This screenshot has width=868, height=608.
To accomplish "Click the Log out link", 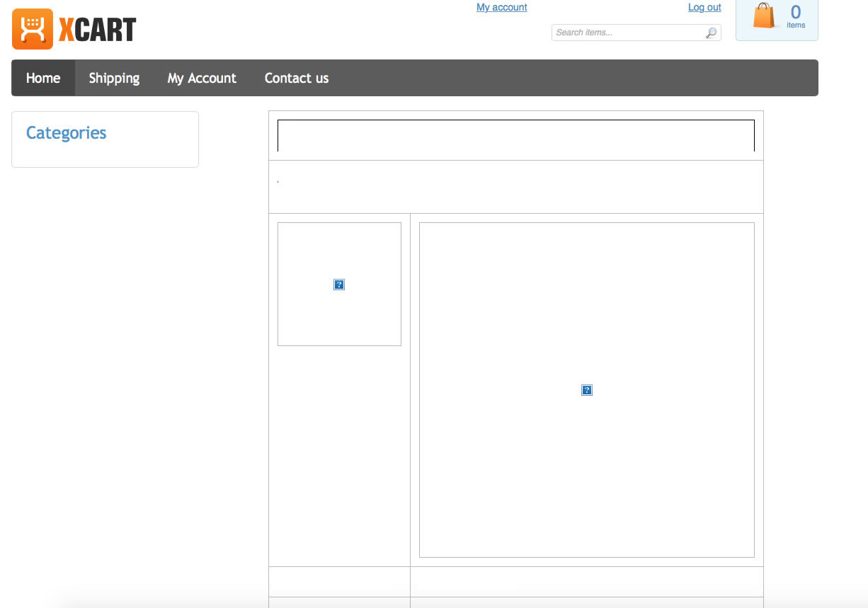I will pos(704,7).
